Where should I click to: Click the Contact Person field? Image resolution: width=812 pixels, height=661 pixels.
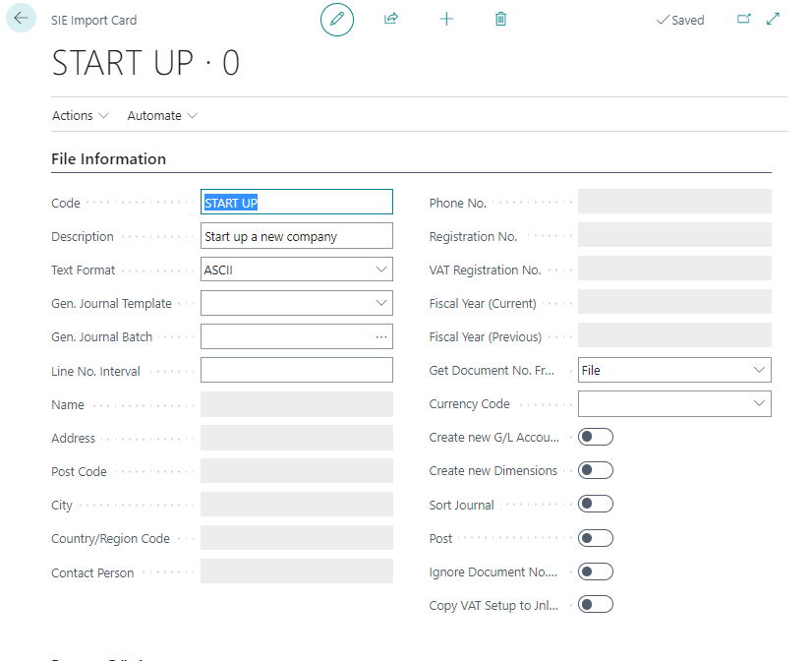coord(296,571)
